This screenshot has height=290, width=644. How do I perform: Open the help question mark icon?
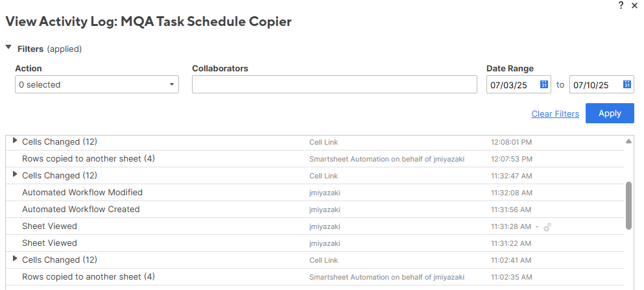621,5
